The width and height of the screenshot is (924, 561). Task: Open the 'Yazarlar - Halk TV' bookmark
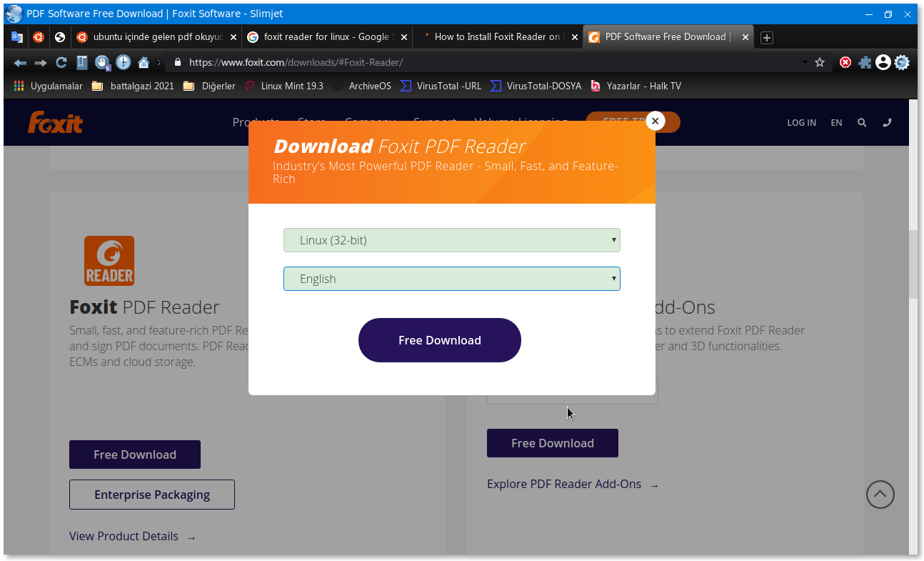point(636,86)
